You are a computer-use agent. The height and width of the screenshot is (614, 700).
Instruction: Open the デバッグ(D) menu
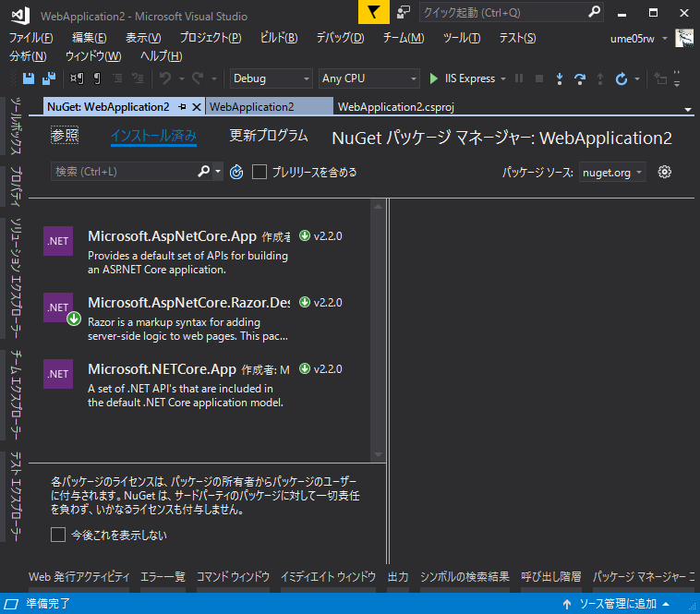340,38
